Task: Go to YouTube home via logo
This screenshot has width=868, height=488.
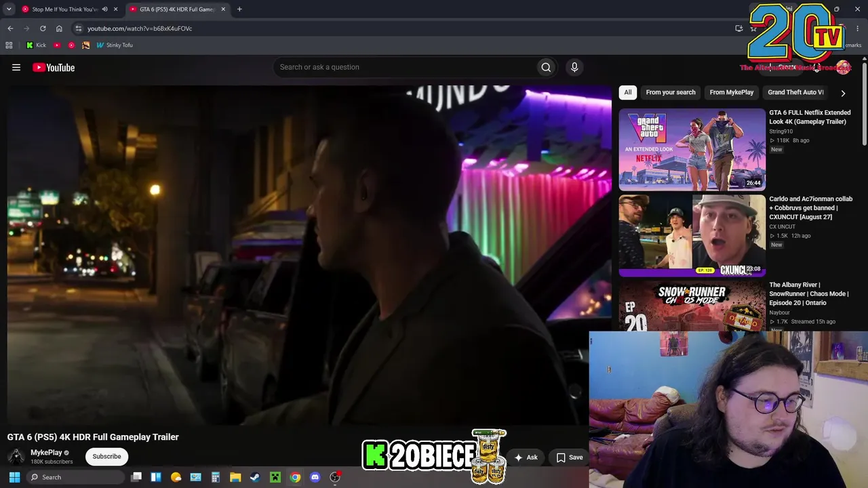Action: tap(54, 67)
